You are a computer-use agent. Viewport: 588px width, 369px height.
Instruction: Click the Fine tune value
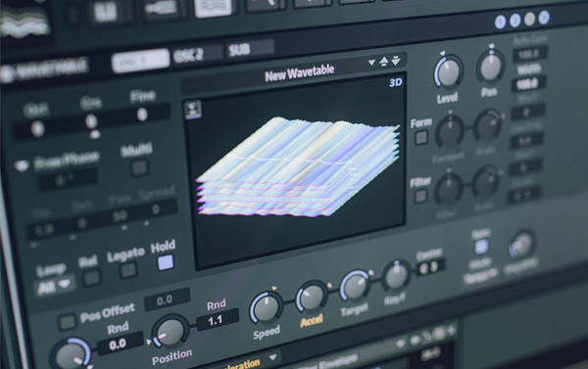(x=142, y=115)
